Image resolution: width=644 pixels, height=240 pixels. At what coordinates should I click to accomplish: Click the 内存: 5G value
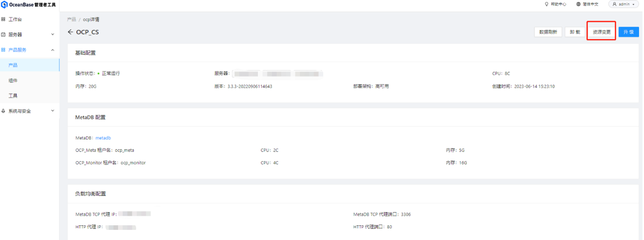tap(455, 150)
